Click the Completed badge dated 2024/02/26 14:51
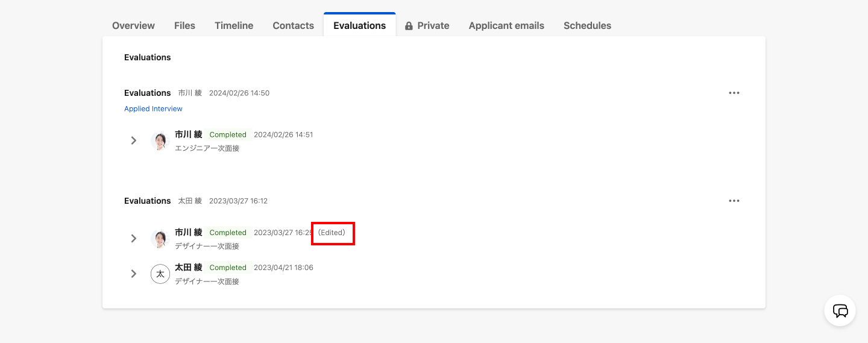This screenshot has height=343, width=868. click(x=228, y=134)
